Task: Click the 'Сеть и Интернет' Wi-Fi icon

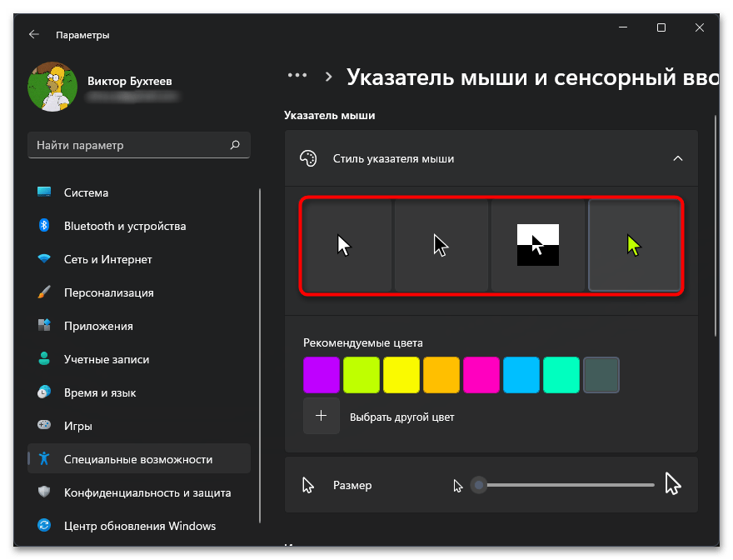Action: click(x=45, y=259)
